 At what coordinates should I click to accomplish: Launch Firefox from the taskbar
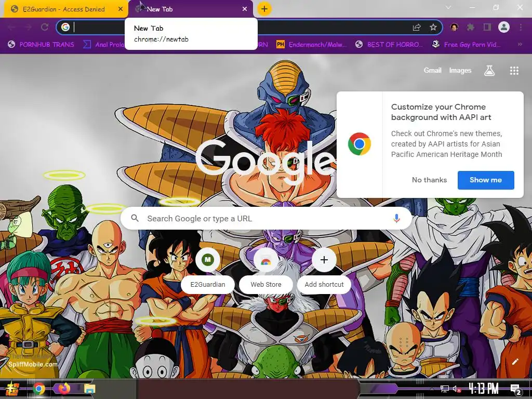(64, 389)
